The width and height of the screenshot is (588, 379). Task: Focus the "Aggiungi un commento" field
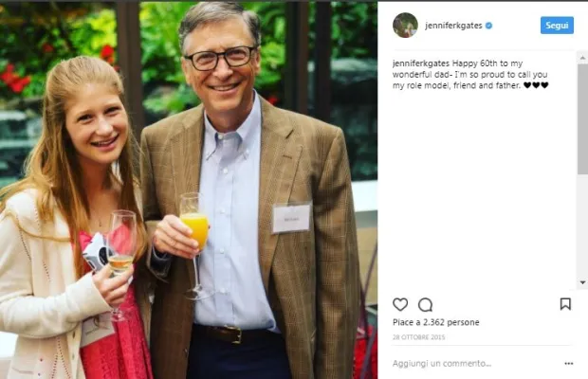(x=455, y=363)
